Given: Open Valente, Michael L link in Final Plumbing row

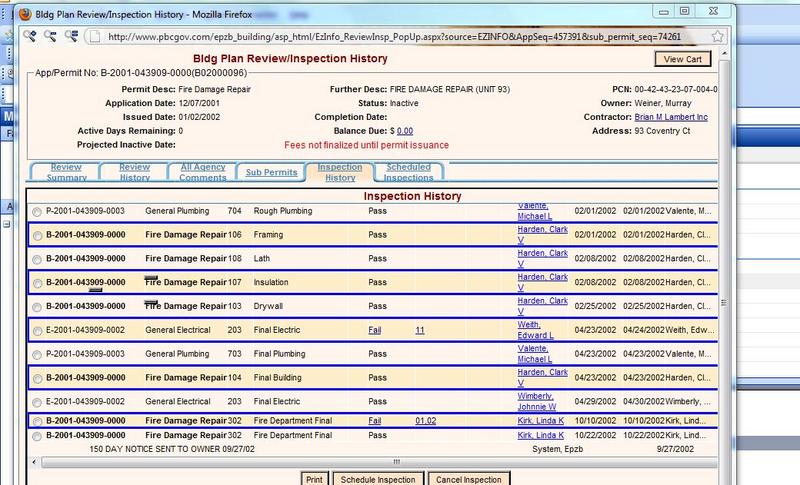Looking at the screenshot, I should [534, 353].
